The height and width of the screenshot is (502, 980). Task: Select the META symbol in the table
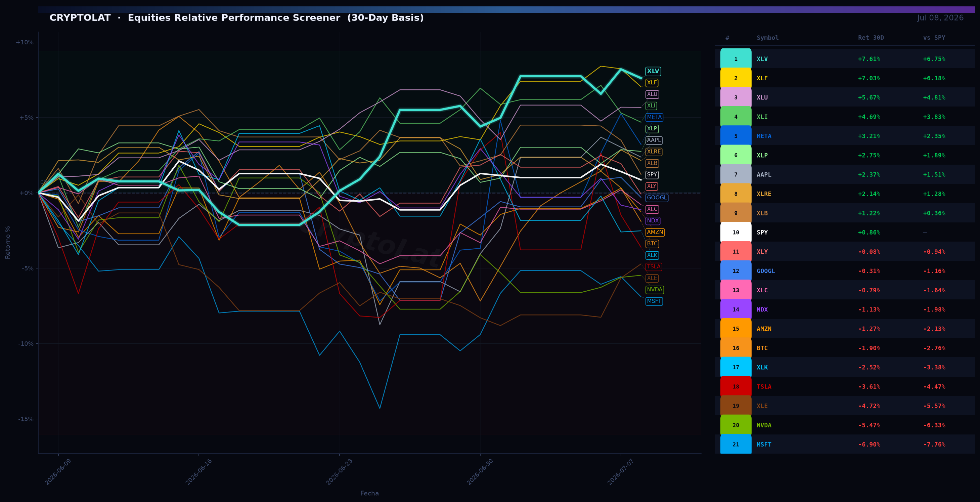click(764, 136)
